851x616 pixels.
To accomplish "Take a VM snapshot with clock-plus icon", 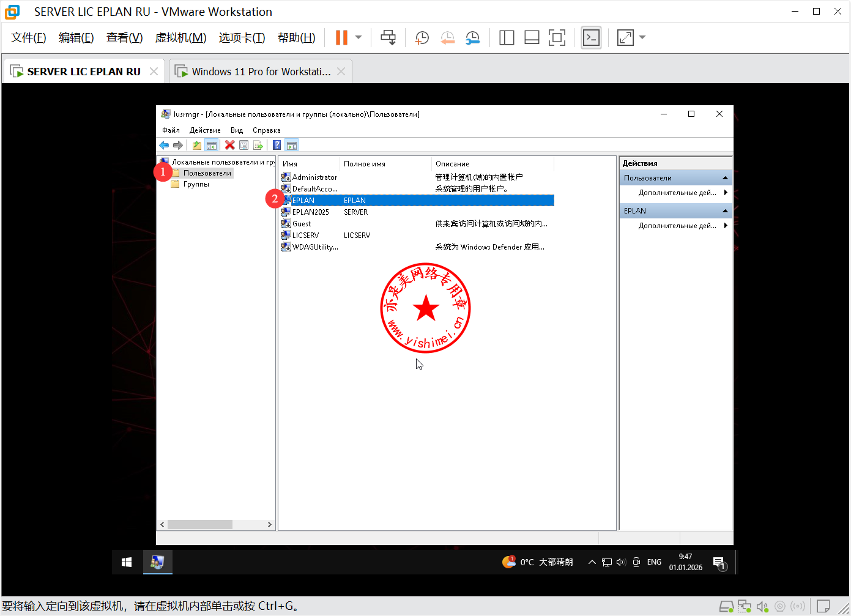I will [x=422, y=38].
